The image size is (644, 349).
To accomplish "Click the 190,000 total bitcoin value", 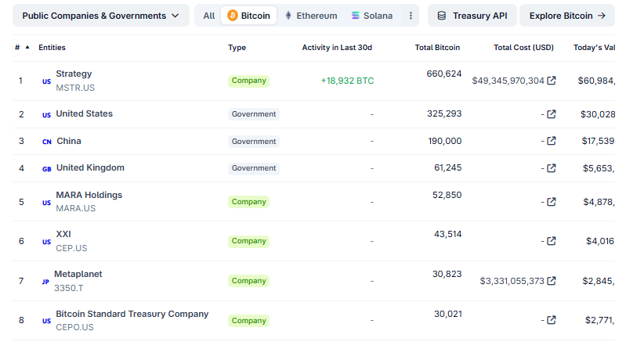I will 445,141.
